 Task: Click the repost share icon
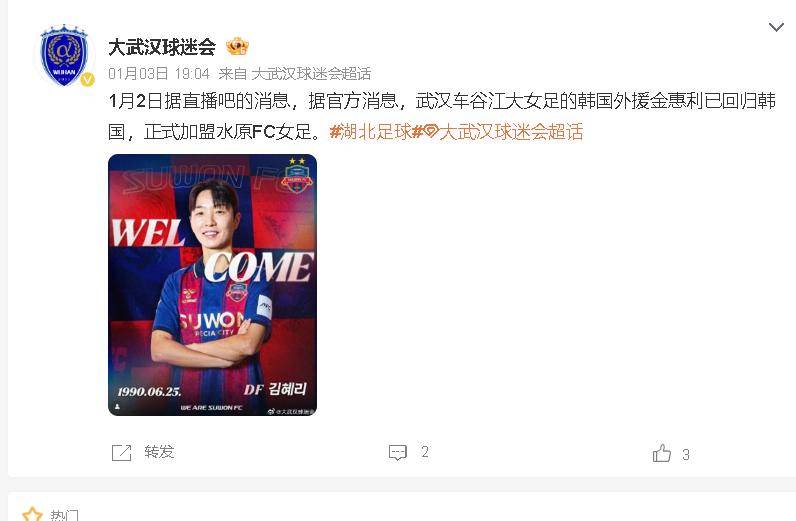point(121,452)
